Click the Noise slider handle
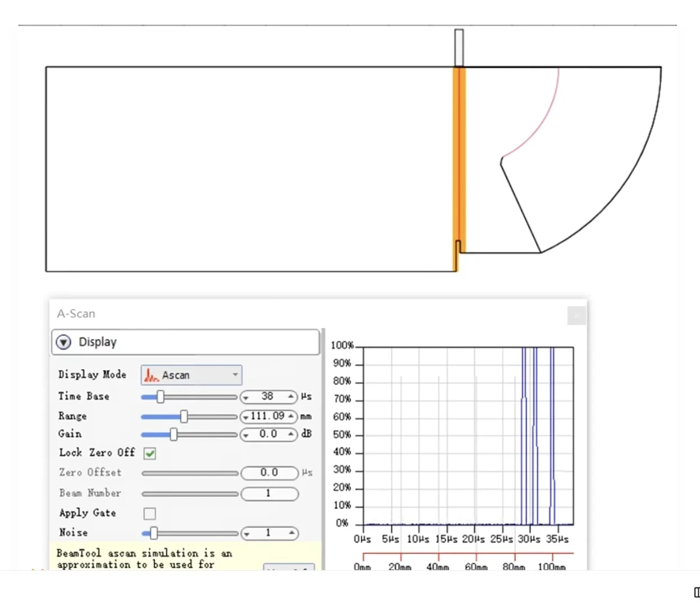 point(154,533)
